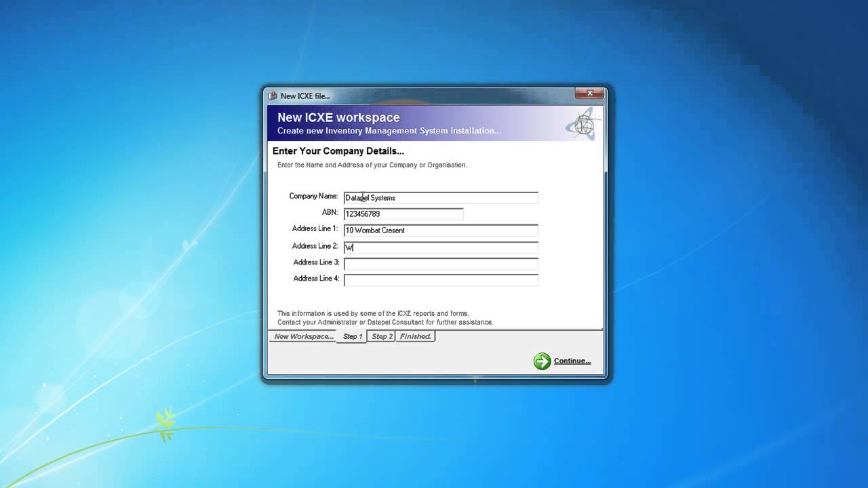This screenshot has height=488, width=868.
Task: Click the 'New ICXE workspace' banner title
Action: 338,117
